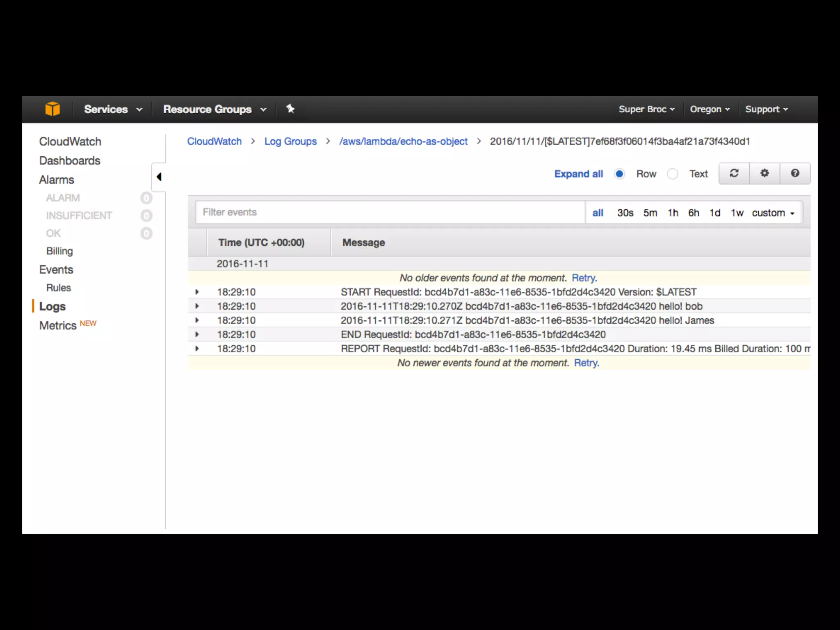
Task: Click Retry for newer events
Action: tap(587, 363)
